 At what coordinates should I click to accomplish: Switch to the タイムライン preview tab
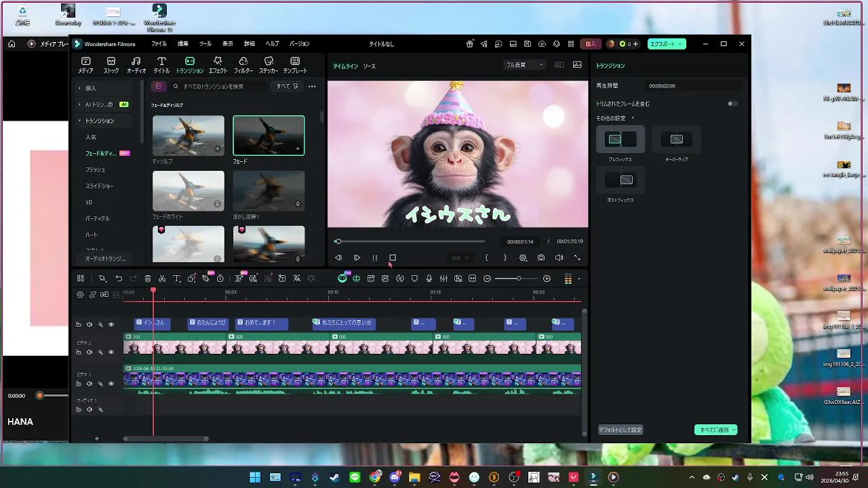click(x=345, y=66)
